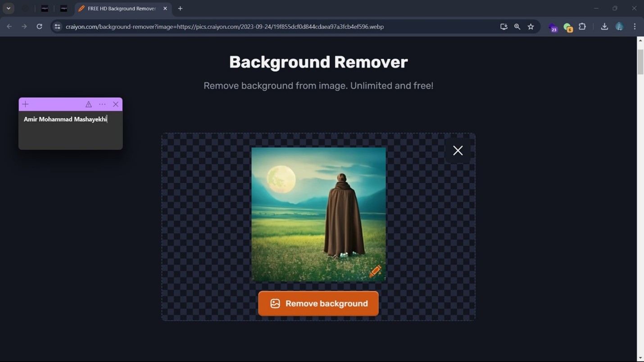Select the FREE HD Background Remover tab
644x362 pixels.
122,9
